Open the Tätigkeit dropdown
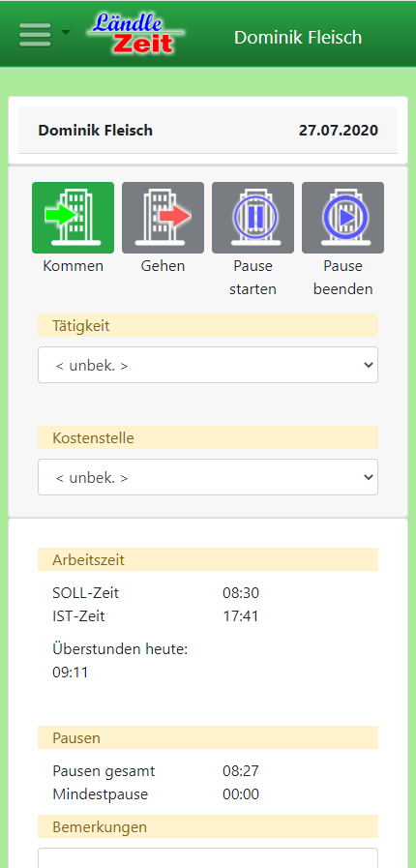The width and height of the screenshot is (416, 868). [208, 365]
